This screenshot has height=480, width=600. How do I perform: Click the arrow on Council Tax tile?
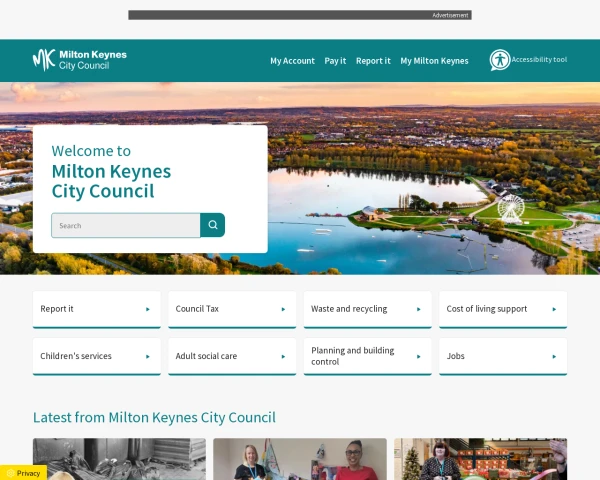(283, 309)
